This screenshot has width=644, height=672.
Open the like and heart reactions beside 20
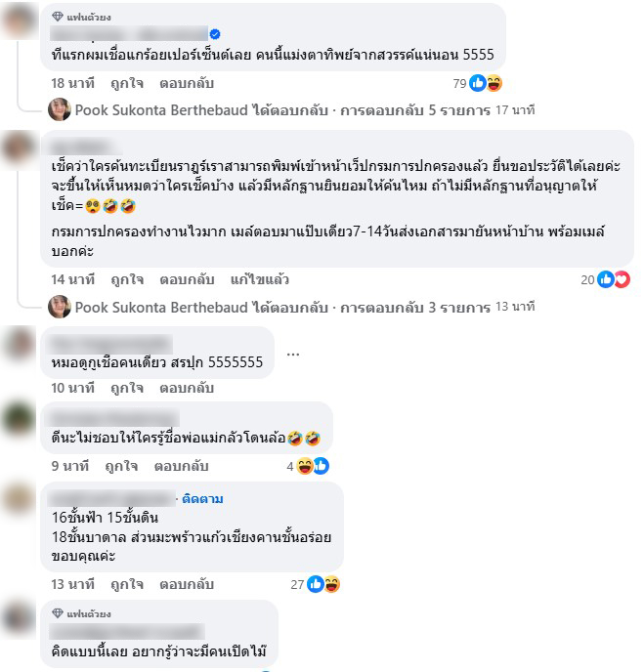tap(614, 279)
